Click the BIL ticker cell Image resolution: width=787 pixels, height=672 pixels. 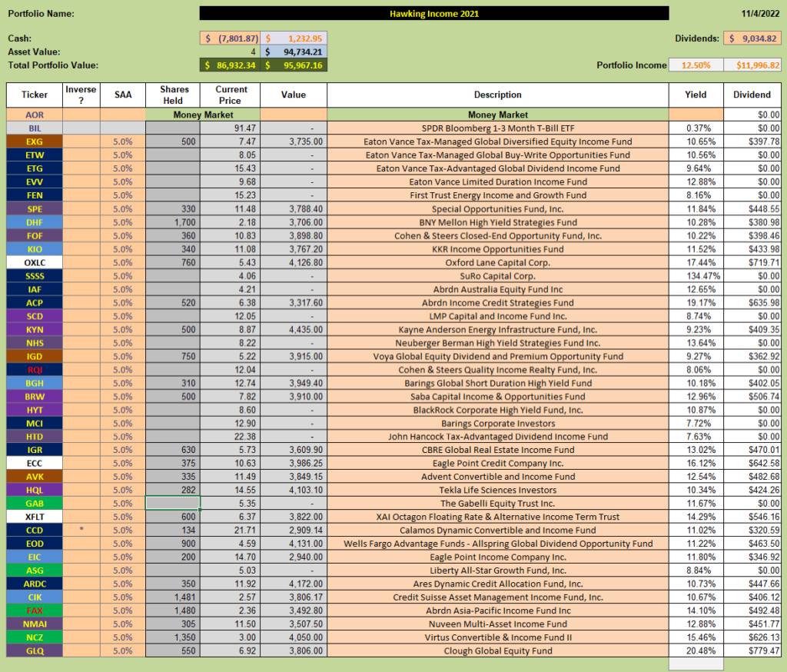coord(35,128)
